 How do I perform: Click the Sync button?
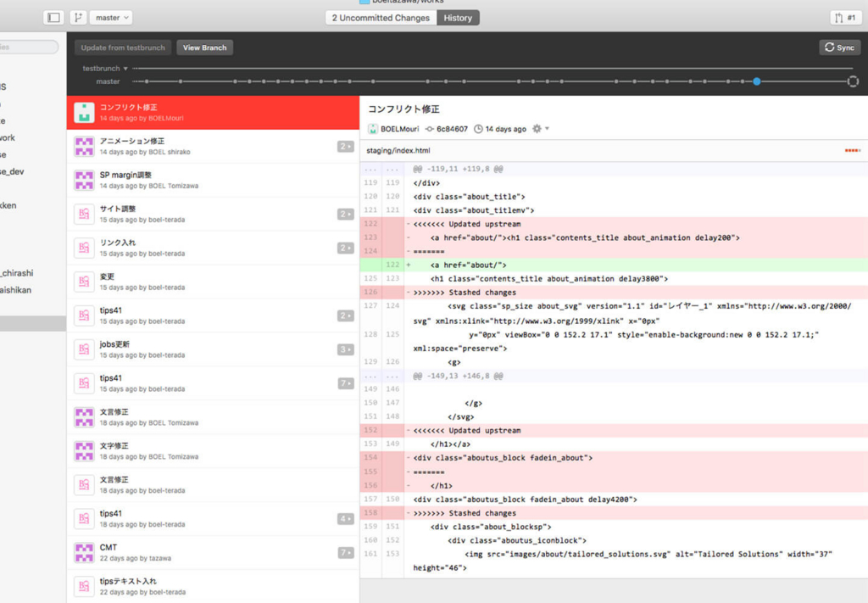[840, 47]
